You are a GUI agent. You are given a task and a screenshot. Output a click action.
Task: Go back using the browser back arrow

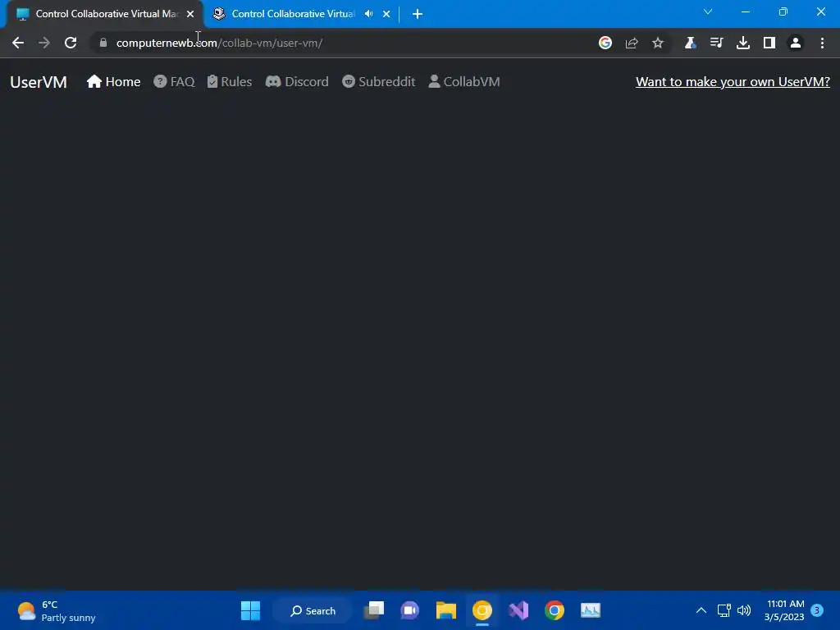click(x=18, y=43)
